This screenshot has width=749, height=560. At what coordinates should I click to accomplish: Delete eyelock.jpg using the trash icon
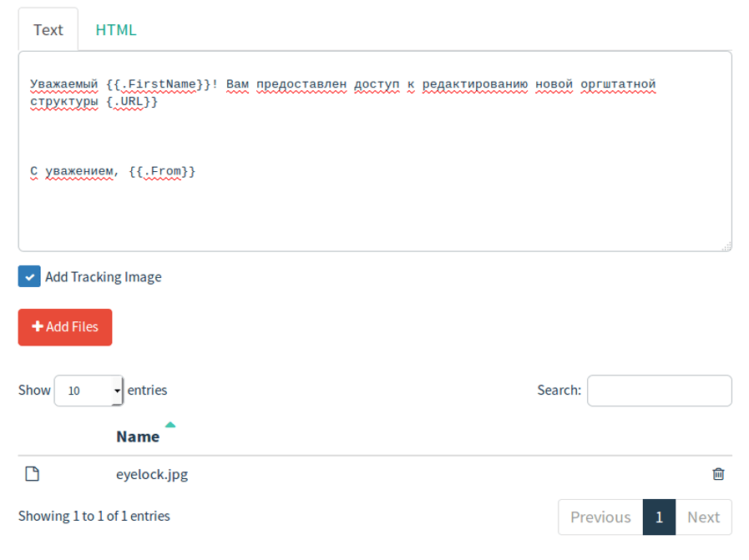718,474
